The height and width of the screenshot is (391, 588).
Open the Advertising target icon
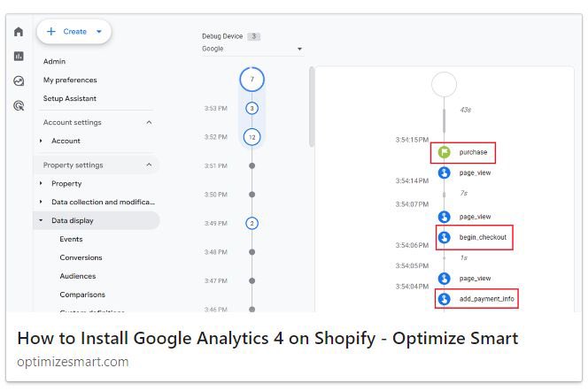tap(19, 105)
